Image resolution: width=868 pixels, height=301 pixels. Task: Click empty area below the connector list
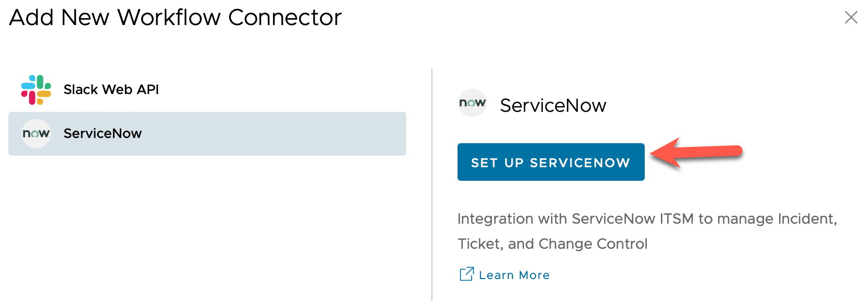209,230
